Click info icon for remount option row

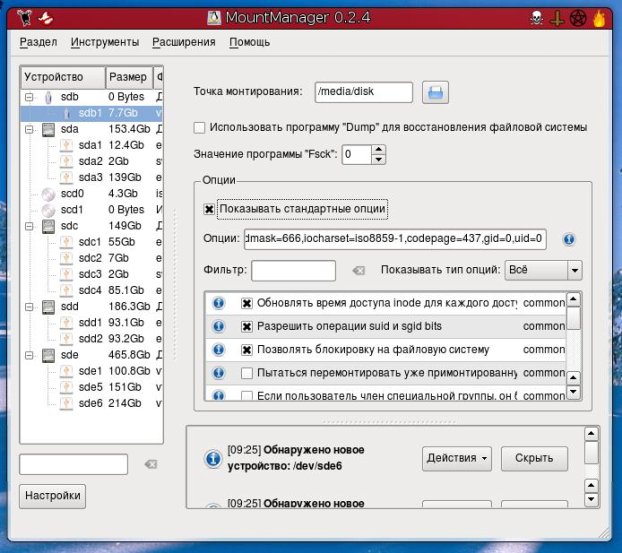point(219,373)
